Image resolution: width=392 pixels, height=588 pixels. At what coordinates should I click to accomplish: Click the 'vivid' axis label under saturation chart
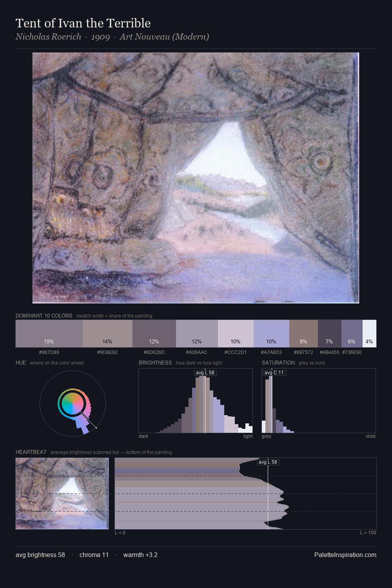pyautogui.click(x=370, y=436)
